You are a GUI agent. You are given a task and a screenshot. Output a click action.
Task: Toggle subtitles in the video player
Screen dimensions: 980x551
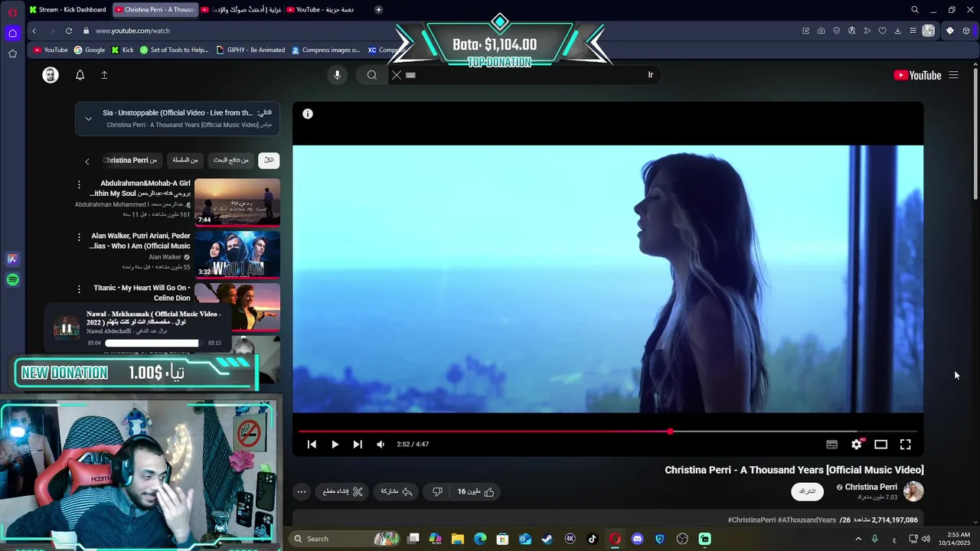click(x=832, y=444)
